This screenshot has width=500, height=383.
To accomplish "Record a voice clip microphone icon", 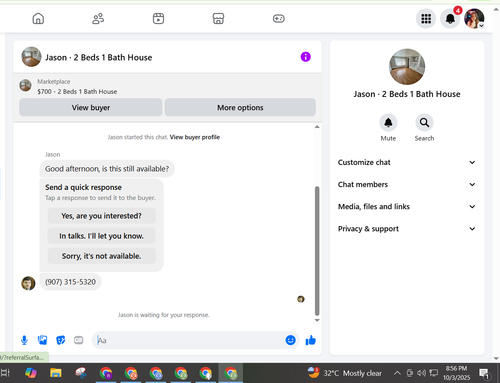I will (24, 340).
